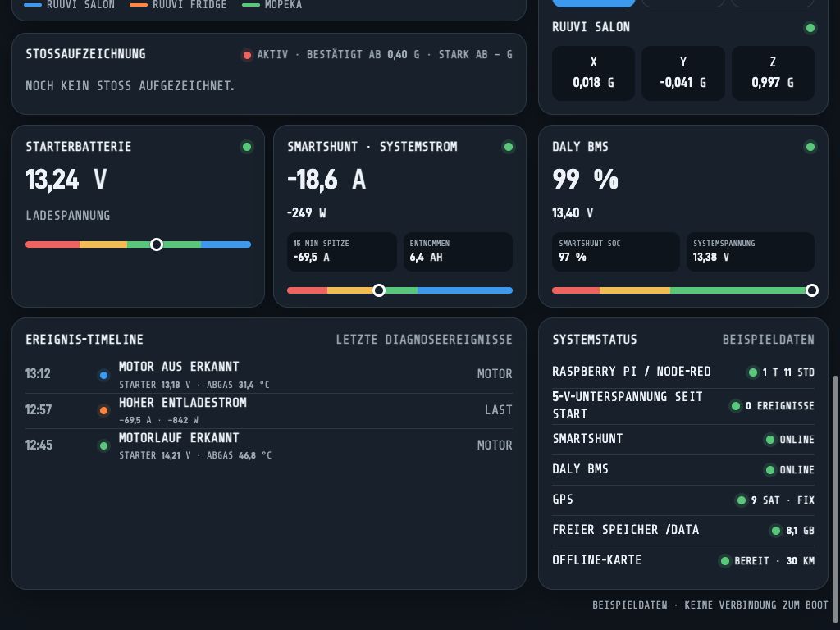Image resolution: width=840 pixels, height=630 pixels.
Task: Click the green dot in the Smartshunt Online row
Action: 769,440
